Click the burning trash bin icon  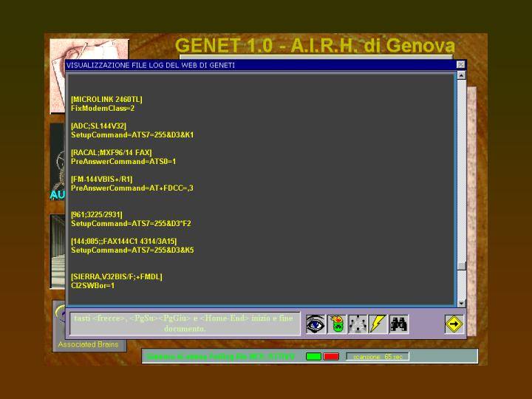337,324
